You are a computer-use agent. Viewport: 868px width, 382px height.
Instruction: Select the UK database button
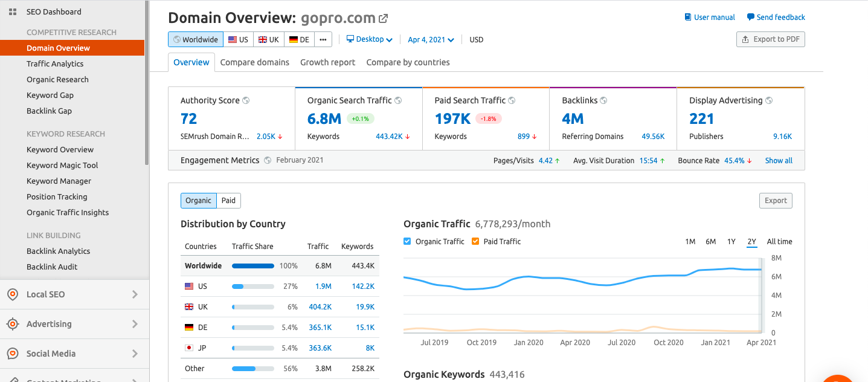tap(269, 39)
